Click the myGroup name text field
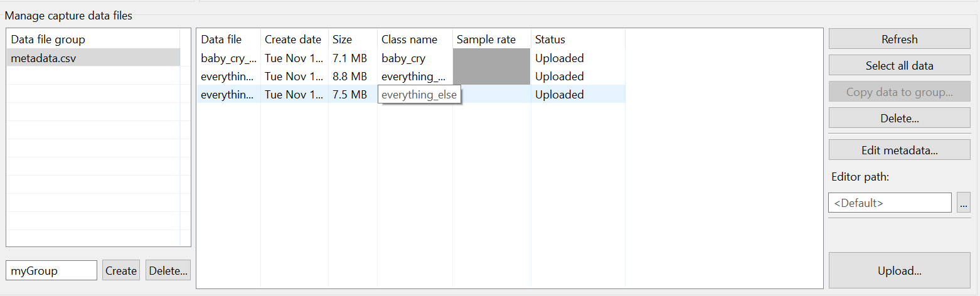The image size is (980, 296). point(51,271)
